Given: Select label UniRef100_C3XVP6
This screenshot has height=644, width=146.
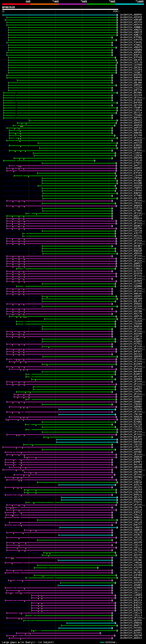Looking at the screenshot, I should [131, 175].
